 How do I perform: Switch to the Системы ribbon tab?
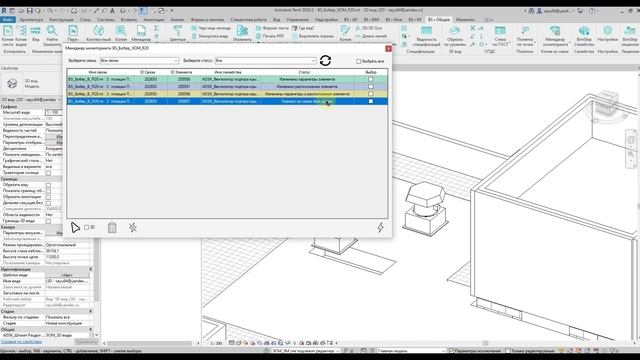coord(106,20)
